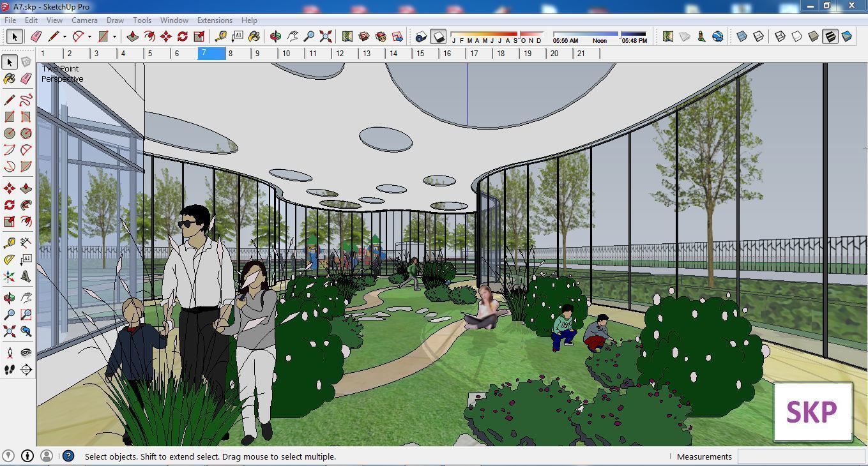Click the geolocation status icon
868x466 pixels.
tap(8, 456)
